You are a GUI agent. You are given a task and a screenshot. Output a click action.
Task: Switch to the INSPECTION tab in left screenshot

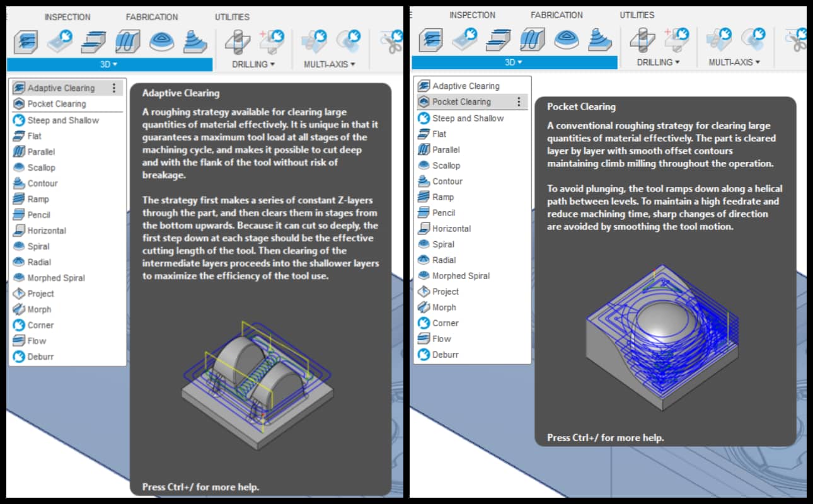click(67, 17)
